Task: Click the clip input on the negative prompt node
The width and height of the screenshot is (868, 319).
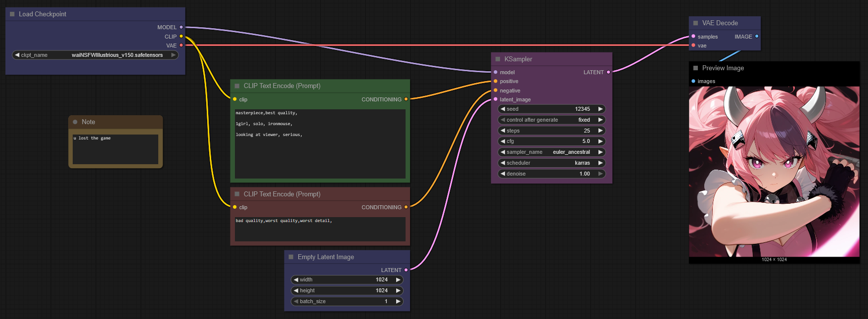Action: [235, 207]
